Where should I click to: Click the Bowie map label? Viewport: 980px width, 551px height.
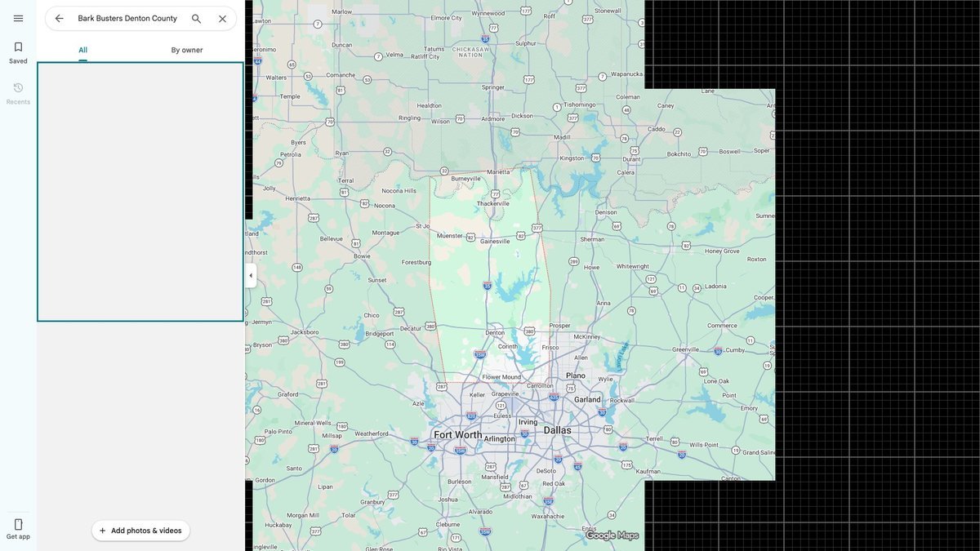pos(362,256)
